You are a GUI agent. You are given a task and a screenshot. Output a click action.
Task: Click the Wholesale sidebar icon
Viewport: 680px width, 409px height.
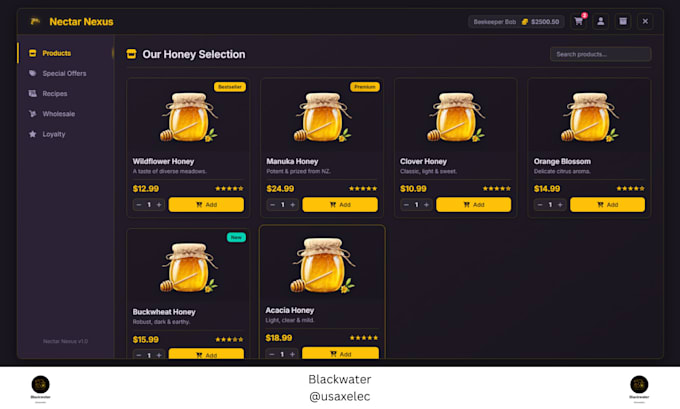[x=33, y=114]
